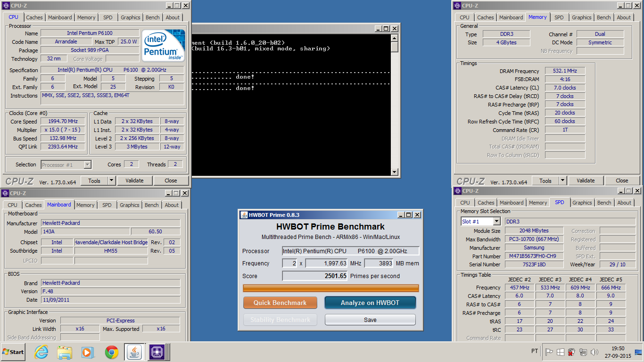Click the Windows tray icon after flag

[x=560, y=352]
